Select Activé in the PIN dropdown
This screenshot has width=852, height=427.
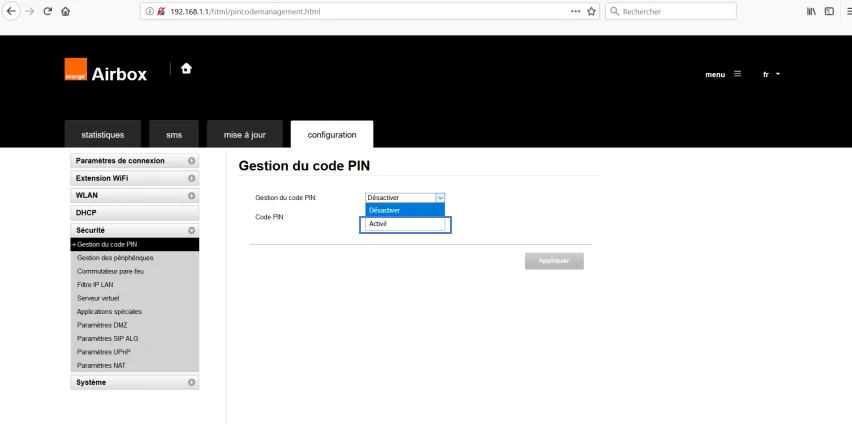tap(405, 224)
